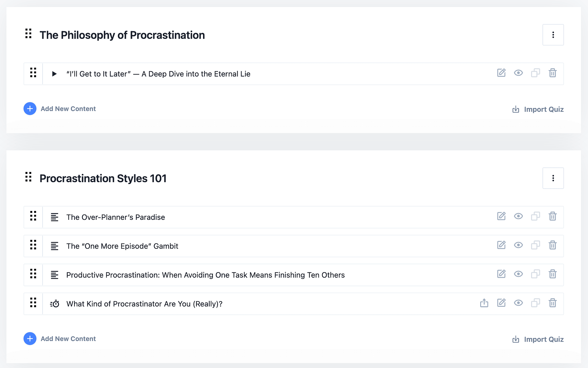Preview the "I'll Get to It Later" lesson
Screen dimensions: 588x368
518,73
